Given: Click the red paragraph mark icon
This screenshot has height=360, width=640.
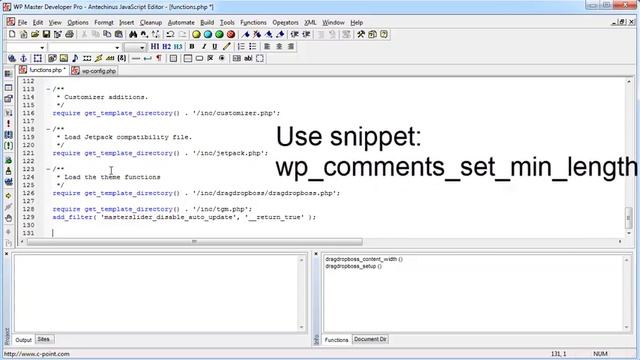Looking at the screenshot, I should [159, 58].
